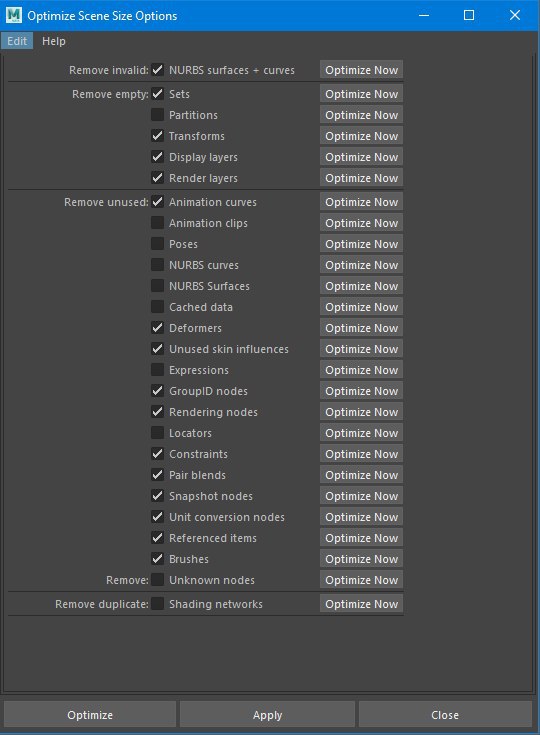Image resolution: width=540 pixels, height=735 pixels.
Task: Enable the Poses checkbox
Action: [158, 244]
